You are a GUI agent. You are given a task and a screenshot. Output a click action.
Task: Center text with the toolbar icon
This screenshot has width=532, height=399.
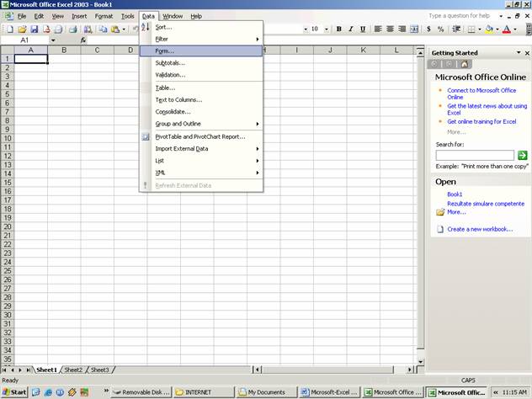pos(390,29)
